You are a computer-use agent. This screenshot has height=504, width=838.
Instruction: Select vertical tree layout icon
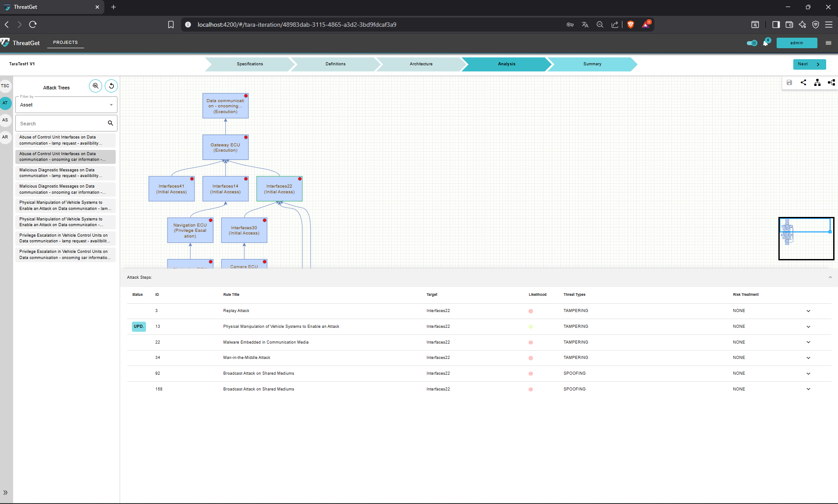[817, 82]
